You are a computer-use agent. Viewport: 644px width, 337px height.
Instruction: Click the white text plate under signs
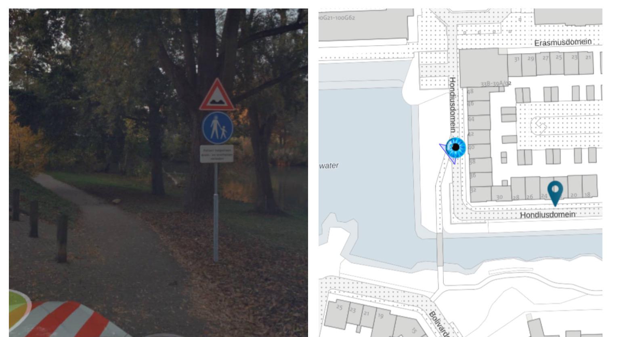pyautogui.click(x=217, y=154)
